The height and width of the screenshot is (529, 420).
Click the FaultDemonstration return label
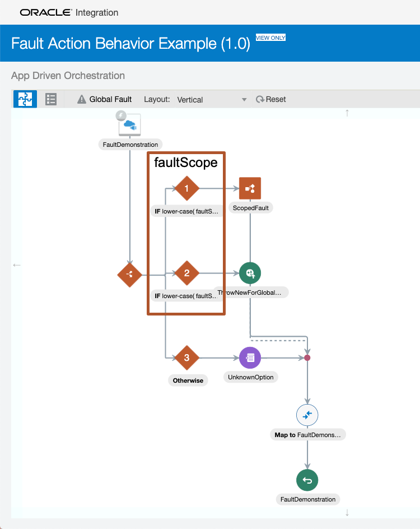coord(308,499)
